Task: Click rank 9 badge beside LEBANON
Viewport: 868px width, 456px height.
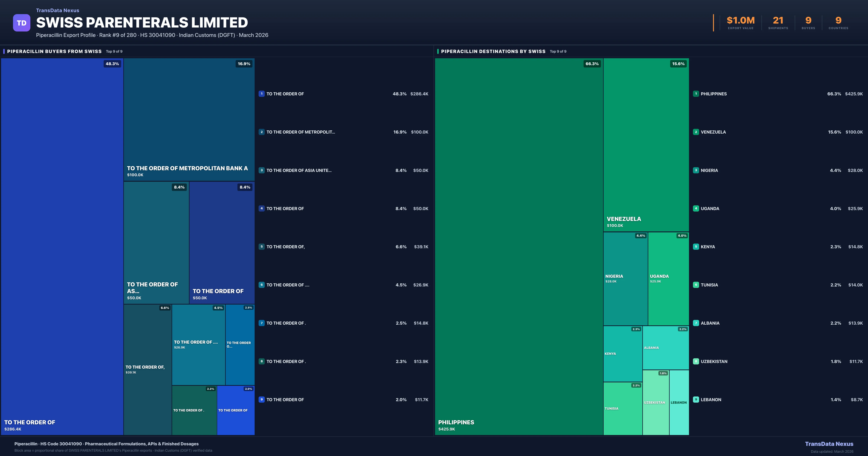Action: pyautogui.click(x=696, y=400)
